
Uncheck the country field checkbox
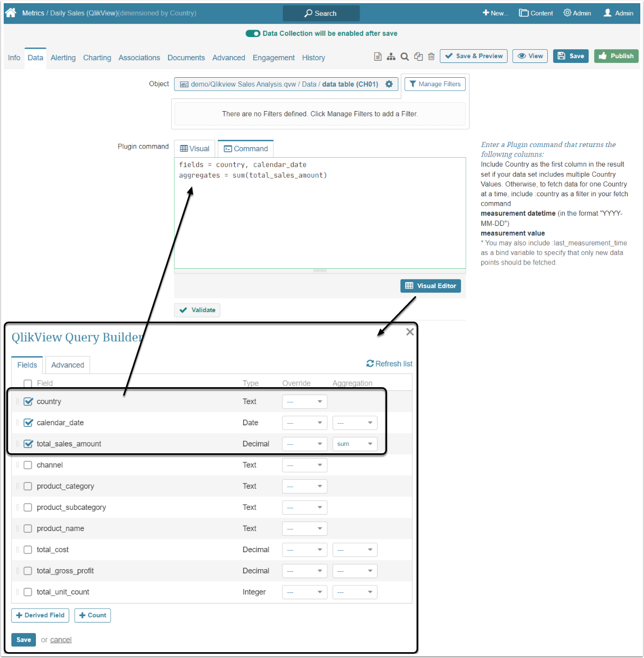pos(28,401)
